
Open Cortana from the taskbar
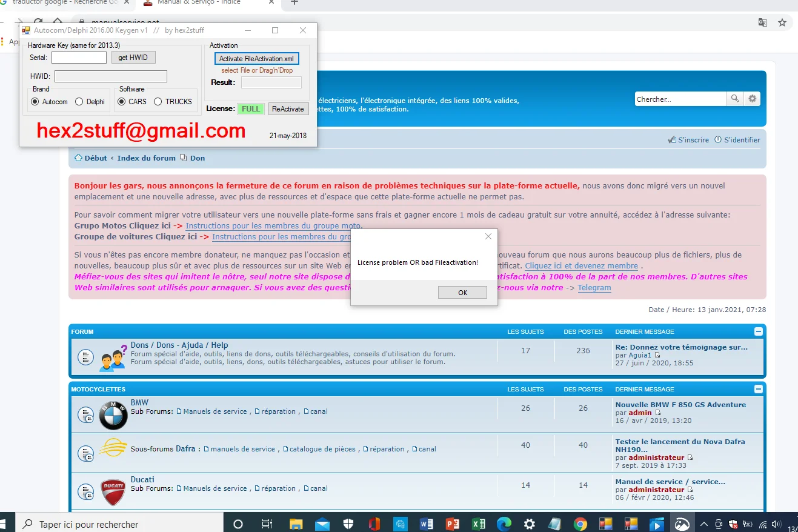(238, 524)
